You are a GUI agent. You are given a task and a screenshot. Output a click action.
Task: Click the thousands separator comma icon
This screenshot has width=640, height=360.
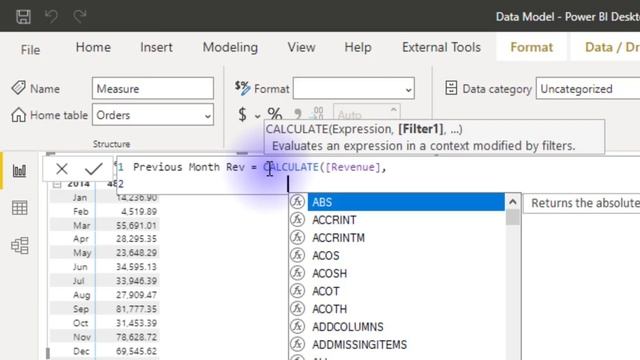[x=298, y=114]
